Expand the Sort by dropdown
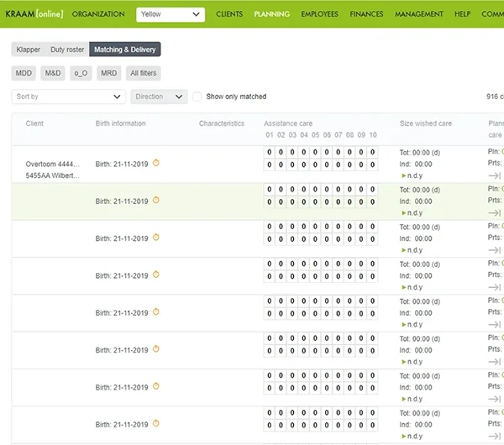Screen dimensions: 504x445 69,97
